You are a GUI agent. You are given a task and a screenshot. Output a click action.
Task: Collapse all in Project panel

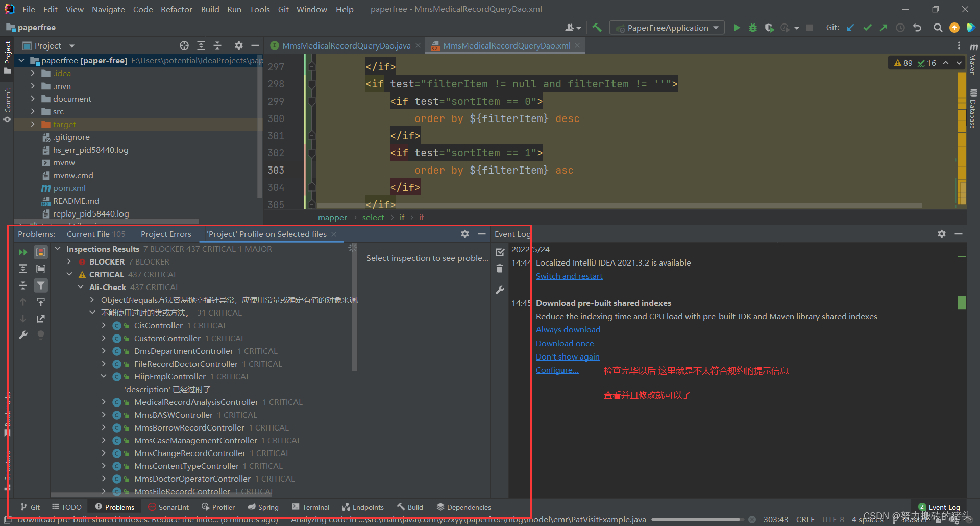click(x=217, y=45)
